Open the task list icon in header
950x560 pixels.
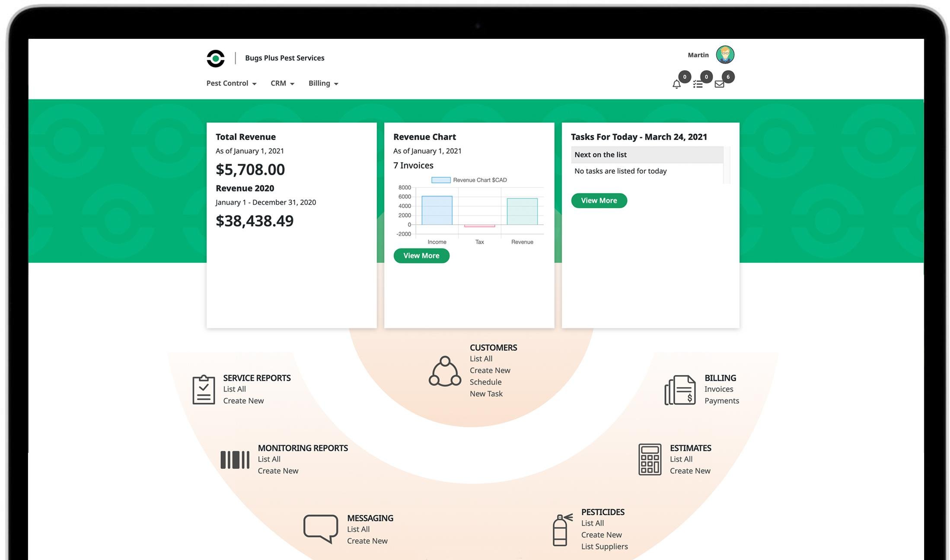tap(698, 84)
